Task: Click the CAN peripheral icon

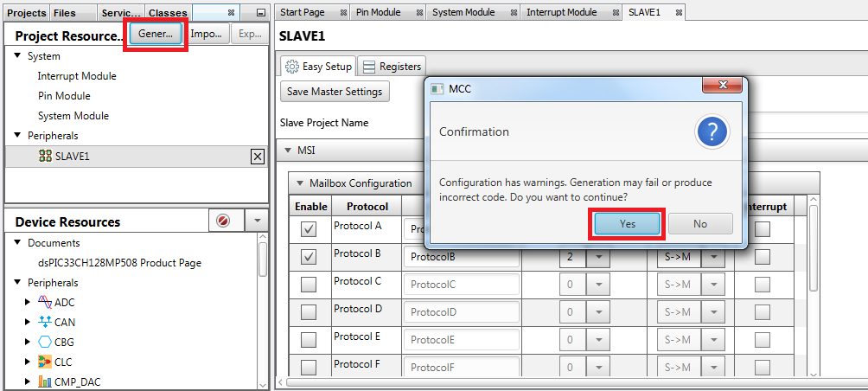Action: point(45,322)
